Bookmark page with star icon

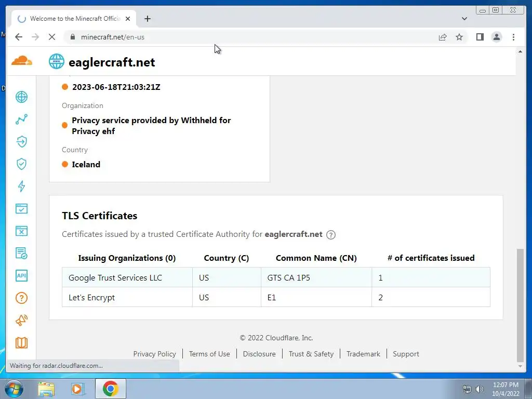click(x=459, y=37)
